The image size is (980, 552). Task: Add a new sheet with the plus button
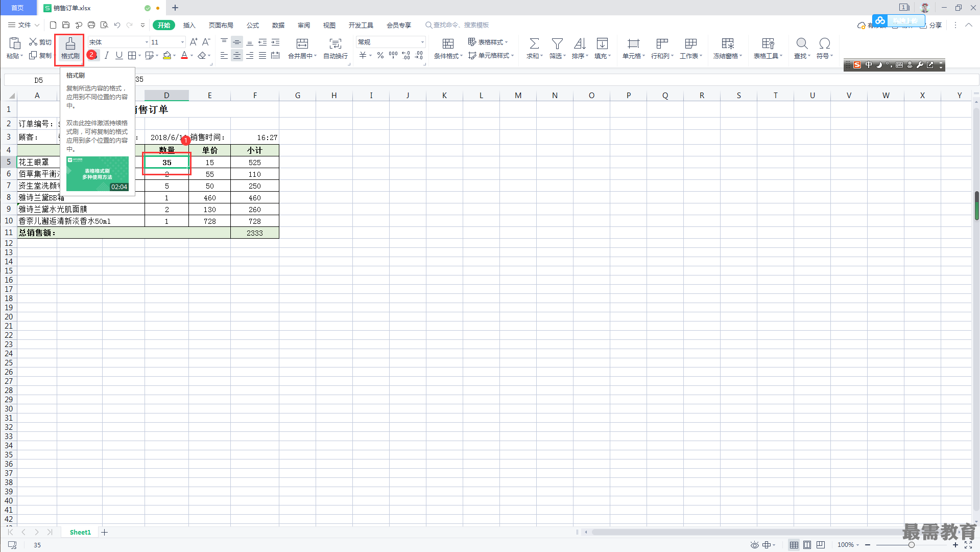[105, 533]
